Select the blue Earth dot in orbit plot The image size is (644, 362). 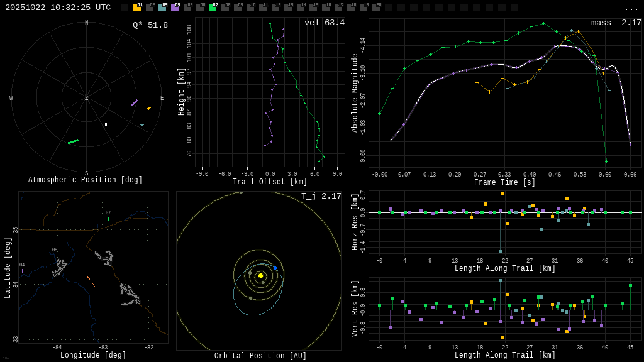(x=275, y=268)
